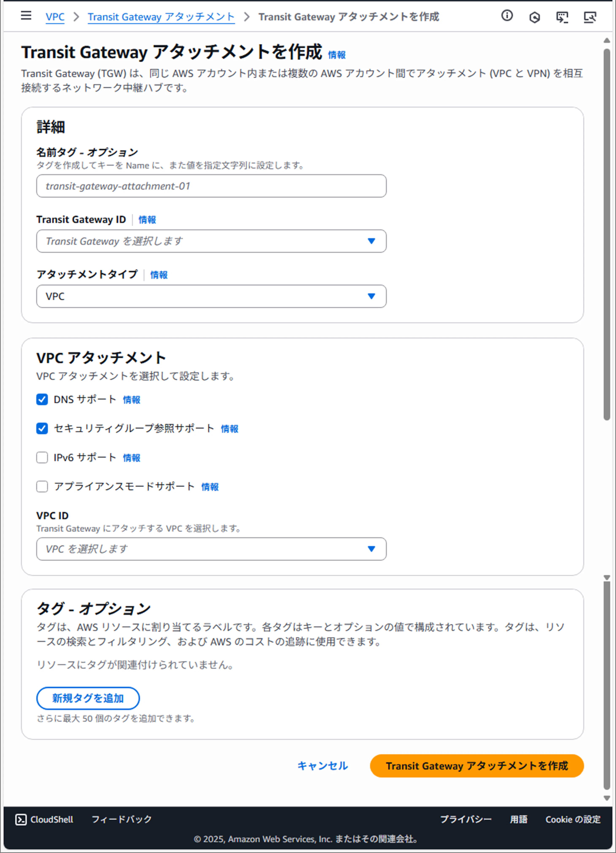Enable the IPv6 サポート checkbox
This screenshot has height=853, width=616.
pyautogui.click(x=42, y=457)
